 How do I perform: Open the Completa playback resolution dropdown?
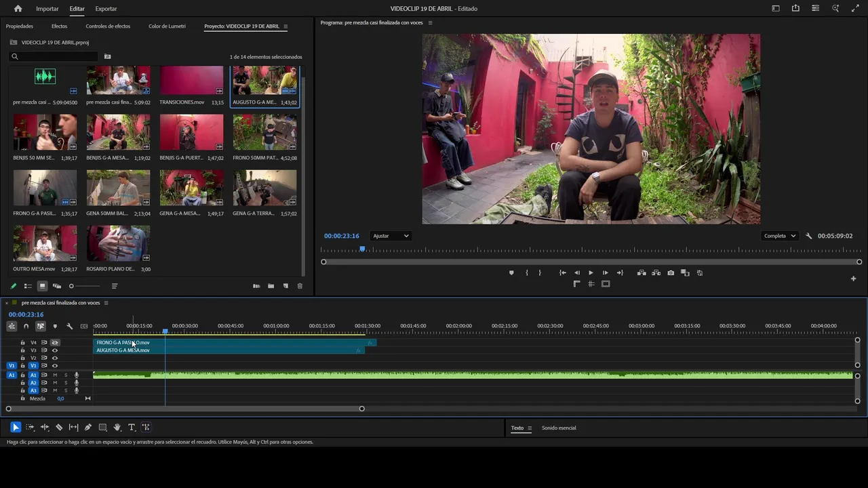point(779,236)
